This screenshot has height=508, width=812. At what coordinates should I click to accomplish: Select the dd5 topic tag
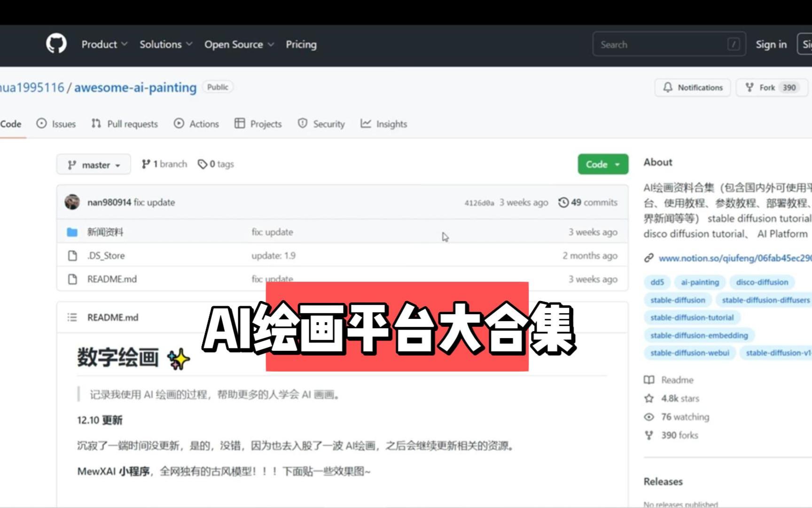[x=657, y=282]
